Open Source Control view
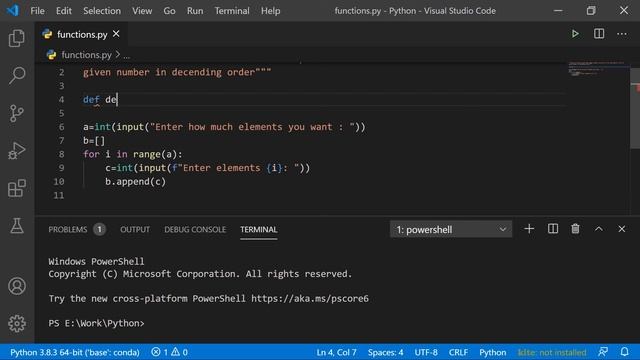This screenshot has height=360, width=640. pos(17,113)
